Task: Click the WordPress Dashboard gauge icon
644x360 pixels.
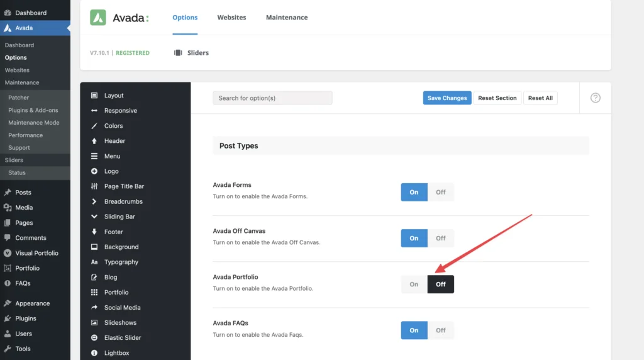Action: tap(8, 13)
